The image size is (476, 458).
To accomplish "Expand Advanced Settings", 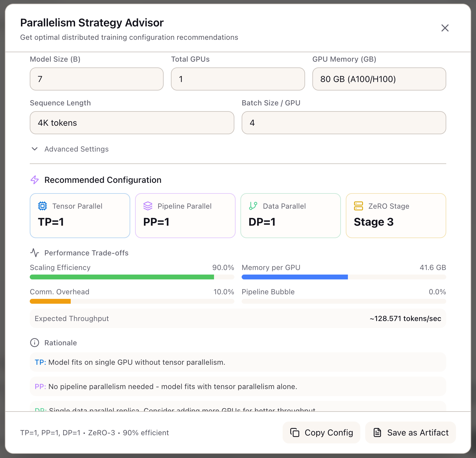I will tap(70, 149).
